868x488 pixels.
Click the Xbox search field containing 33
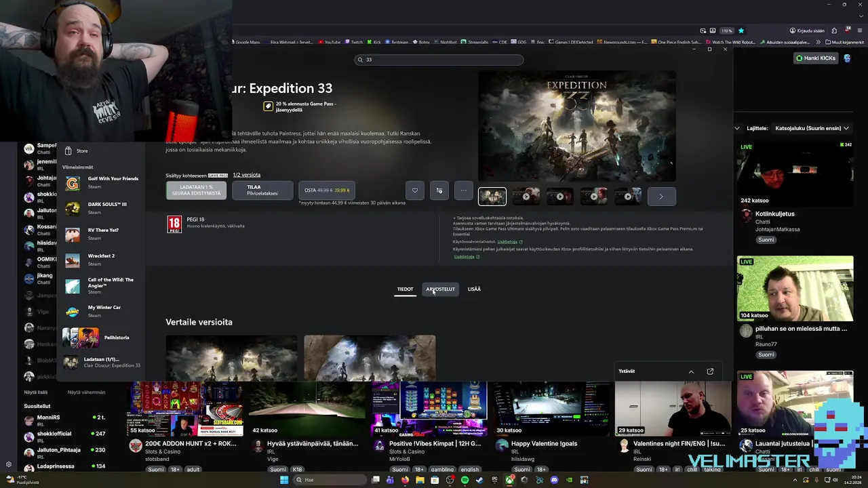pos(439,60)
